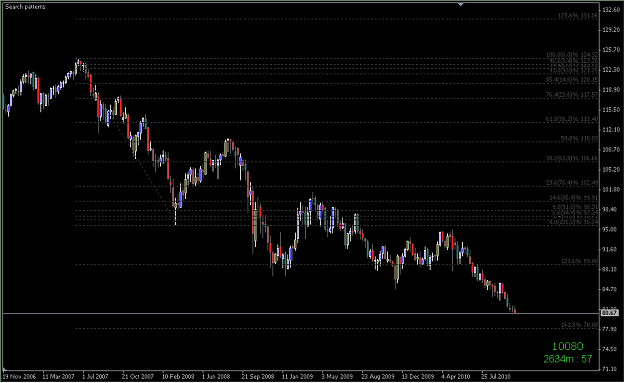Click the 19 Nov 2006 date label
Image resolution: width=625 pixels, height=383 pixels.
tap(20, 376)
